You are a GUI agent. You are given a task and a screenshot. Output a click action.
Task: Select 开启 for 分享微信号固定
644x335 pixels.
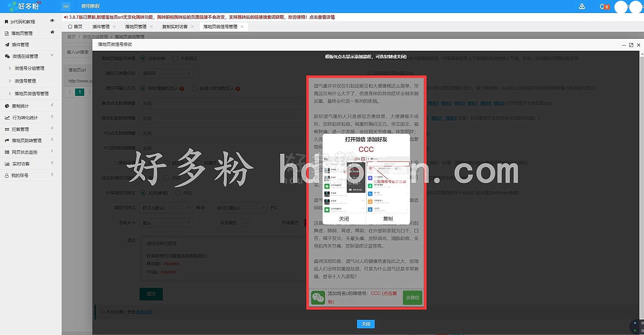click(178, 193)
